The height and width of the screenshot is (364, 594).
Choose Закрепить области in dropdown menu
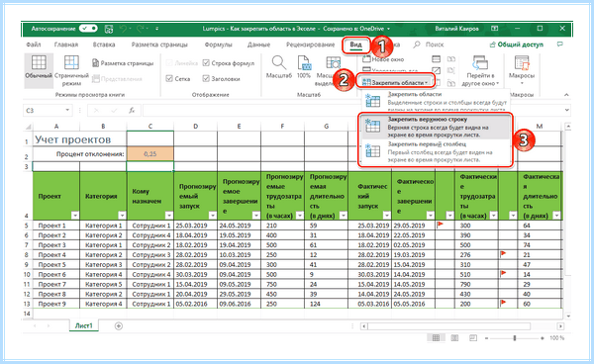pos(436,102)
